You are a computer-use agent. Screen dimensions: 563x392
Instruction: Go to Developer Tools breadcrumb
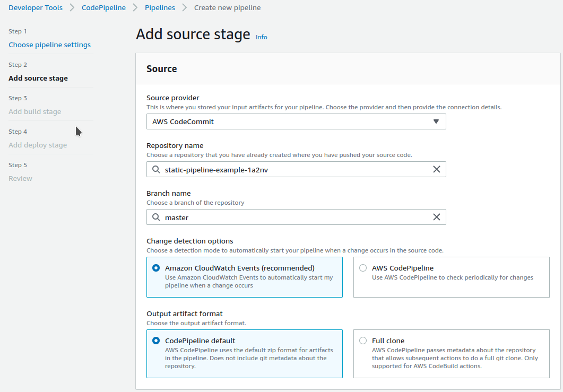pyautogui.click(x=36, y=7)
